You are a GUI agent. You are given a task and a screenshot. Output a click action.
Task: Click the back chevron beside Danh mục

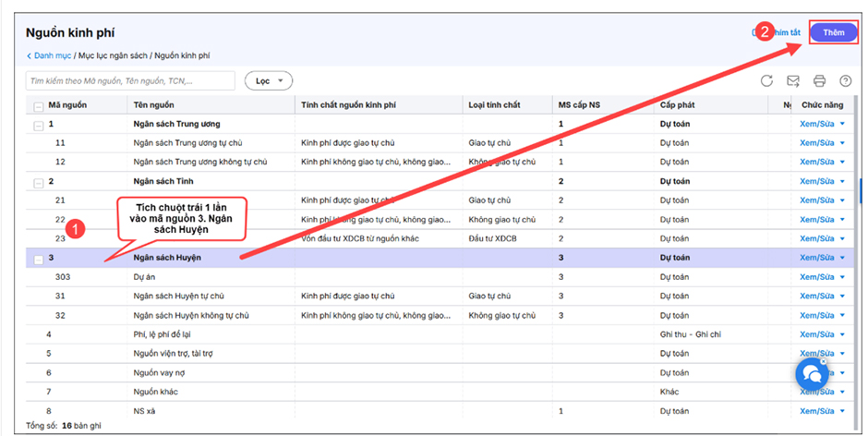(29, 56)
